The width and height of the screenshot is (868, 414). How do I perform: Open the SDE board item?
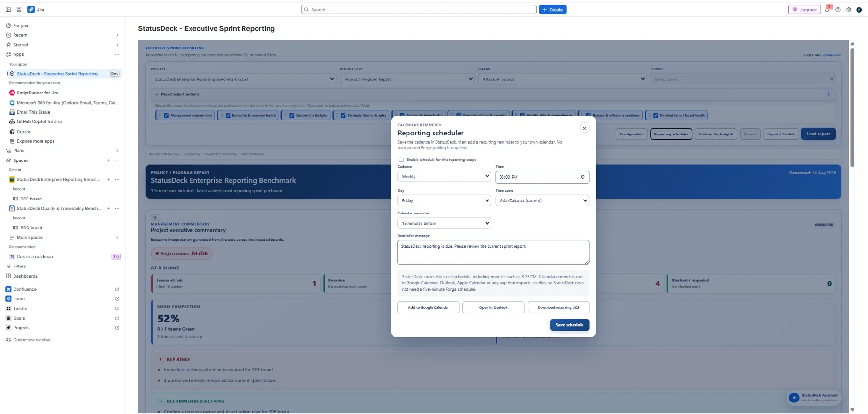click(x=31, y=199)
